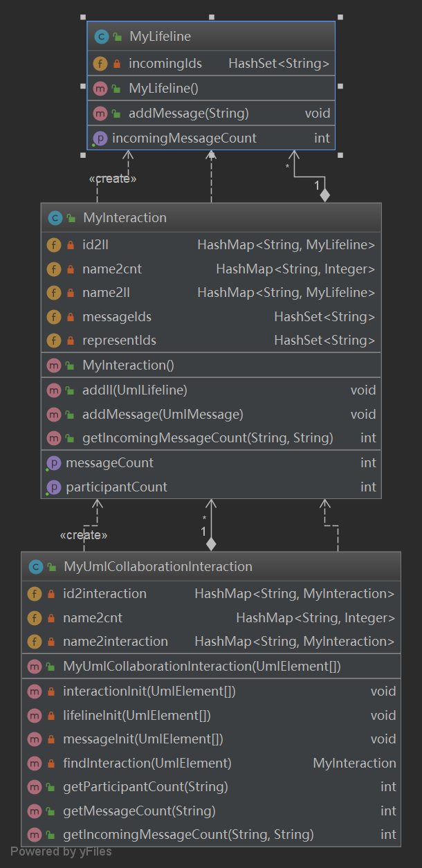Click the property icon beside incomingMessageCount
This screenshot has width=422, height=868.
coord(100,138)
